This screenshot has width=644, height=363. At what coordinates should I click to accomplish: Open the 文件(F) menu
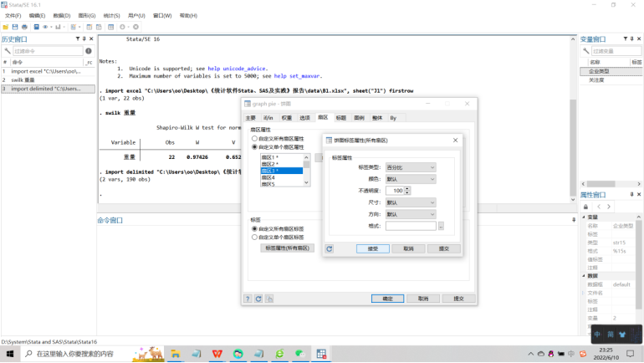point(13,16)
